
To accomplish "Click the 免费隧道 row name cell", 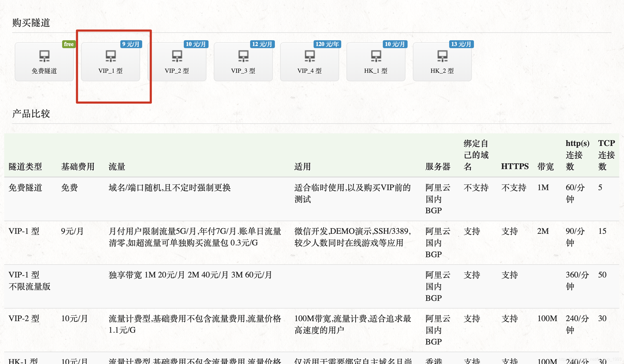I will pyautogui.click(x=25, y=188).
